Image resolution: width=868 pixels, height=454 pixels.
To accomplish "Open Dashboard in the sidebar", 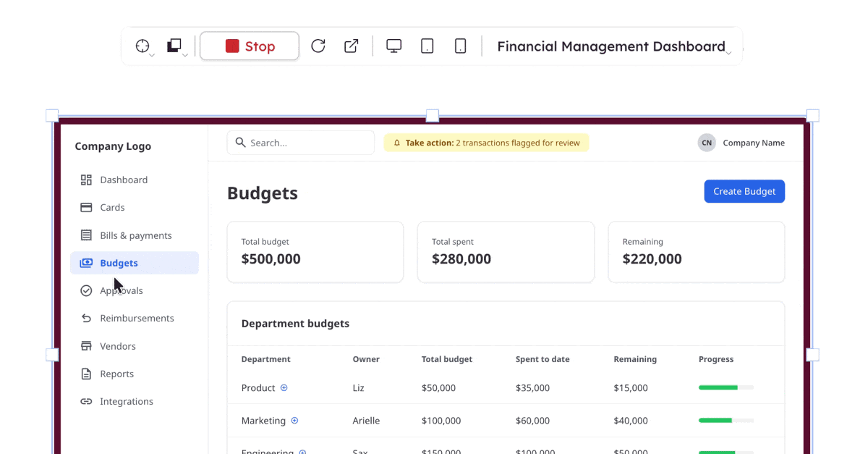I will coord(124,180).
